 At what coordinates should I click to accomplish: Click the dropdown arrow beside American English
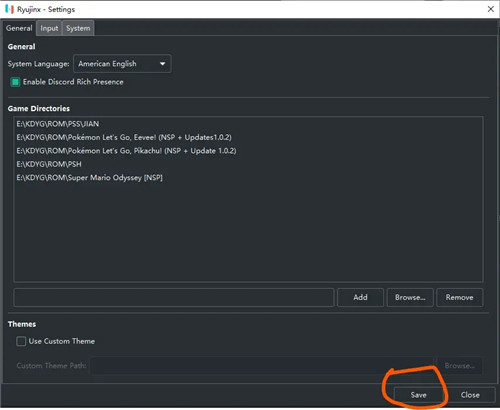162,64
